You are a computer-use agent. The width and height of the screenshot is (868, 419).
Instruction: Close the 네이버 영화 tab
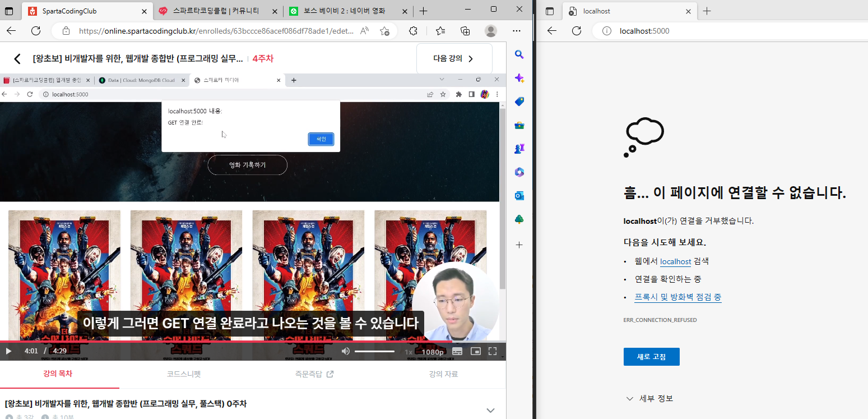[405, 11]
